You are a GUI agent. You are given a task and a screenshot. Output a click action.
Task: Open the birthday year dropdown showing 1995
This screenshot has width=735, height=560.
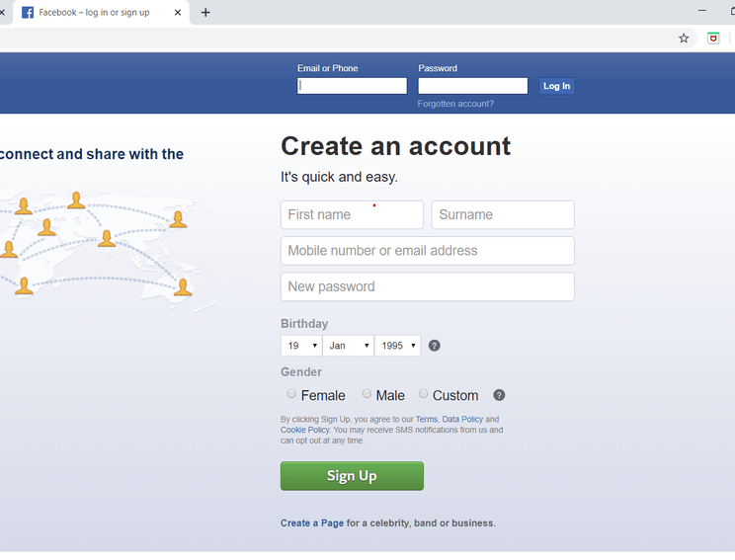[397, 346]
